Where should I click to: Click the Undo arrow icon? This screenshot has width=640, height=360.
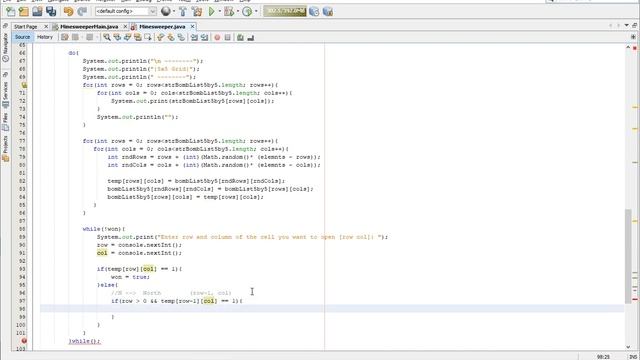point(69,11)
